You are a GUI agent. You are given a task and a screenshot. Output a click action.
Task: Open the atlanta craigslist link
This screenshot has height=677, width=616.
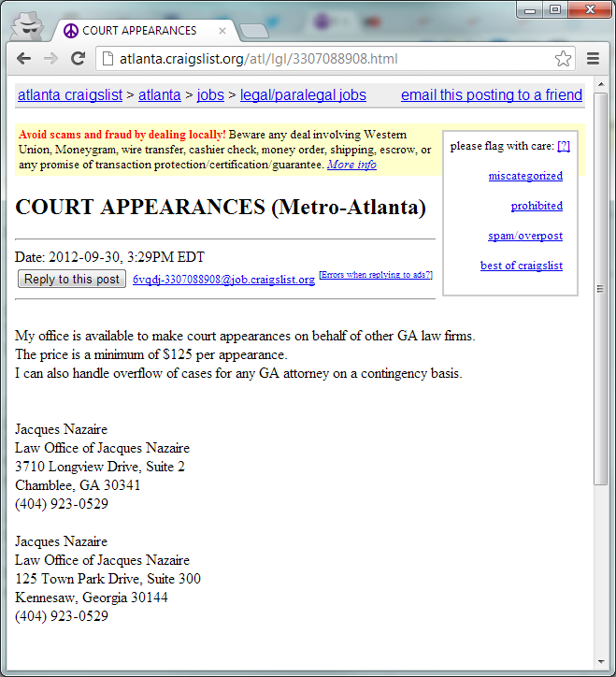click(x=70, y=95)
